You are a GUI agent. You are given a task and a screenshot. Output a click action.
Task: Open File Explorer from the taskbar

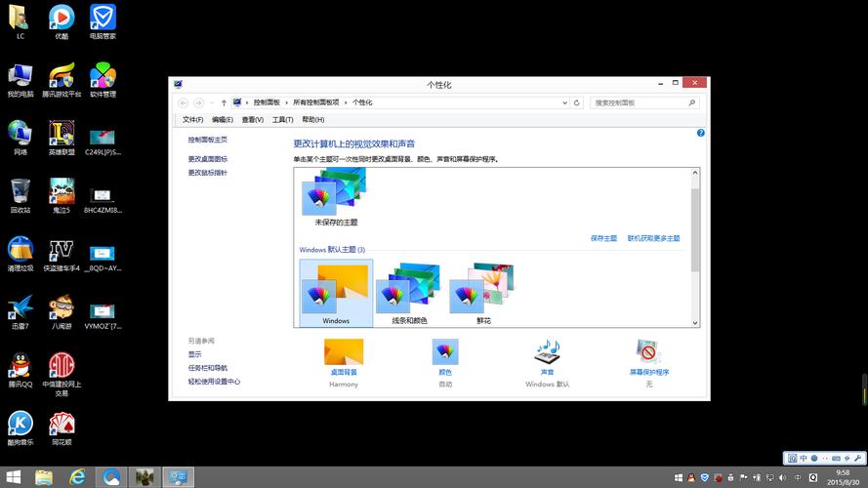[x=44, y=477]
